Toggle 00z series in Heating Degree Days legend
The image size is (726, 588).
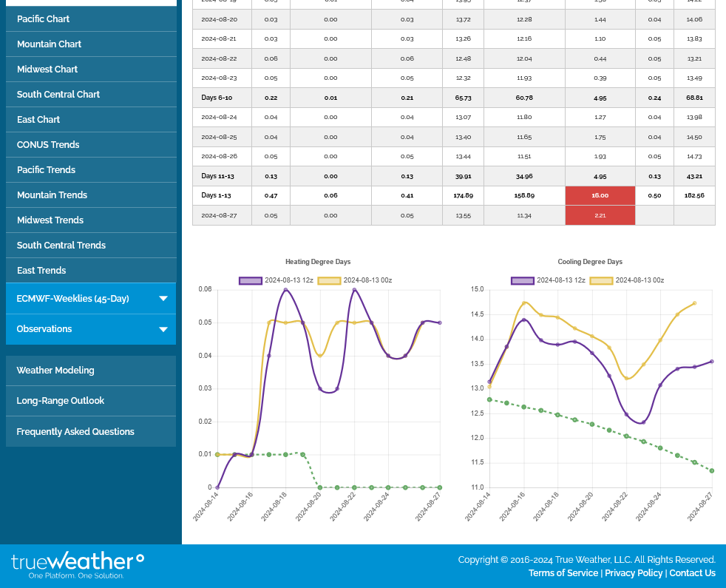tap(355, 280)
